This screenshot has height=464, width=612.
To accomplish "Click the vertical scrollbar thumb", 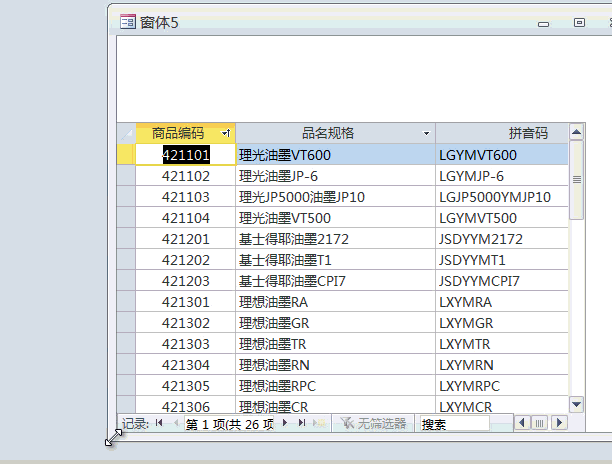I will [576, 180].
